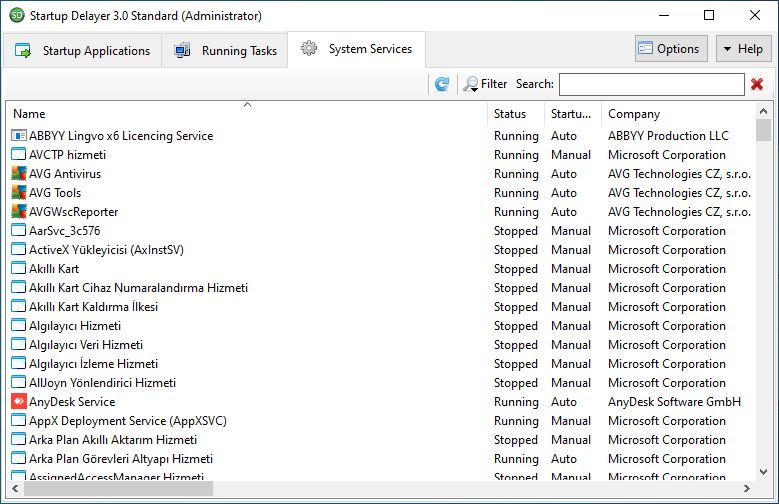
Task: Click ABBYY Production LLC company cell
Action: click(x=668, y=136)
